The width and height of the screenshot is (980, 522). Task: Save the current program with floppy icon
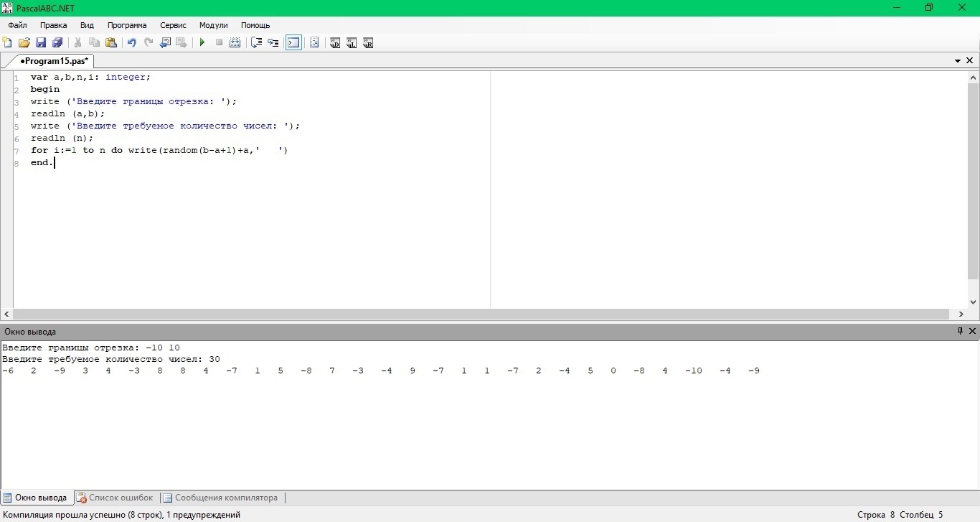pyautogui.click(x=41, y=43)
